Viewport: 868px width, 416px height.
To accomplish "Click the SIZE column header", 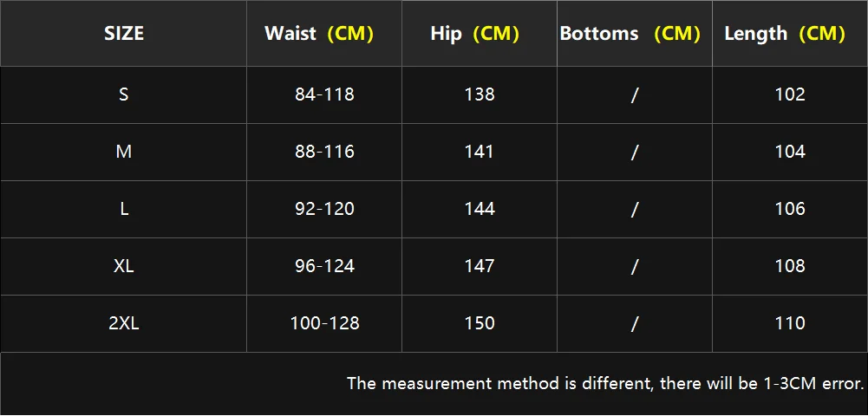I will [124, 34].
